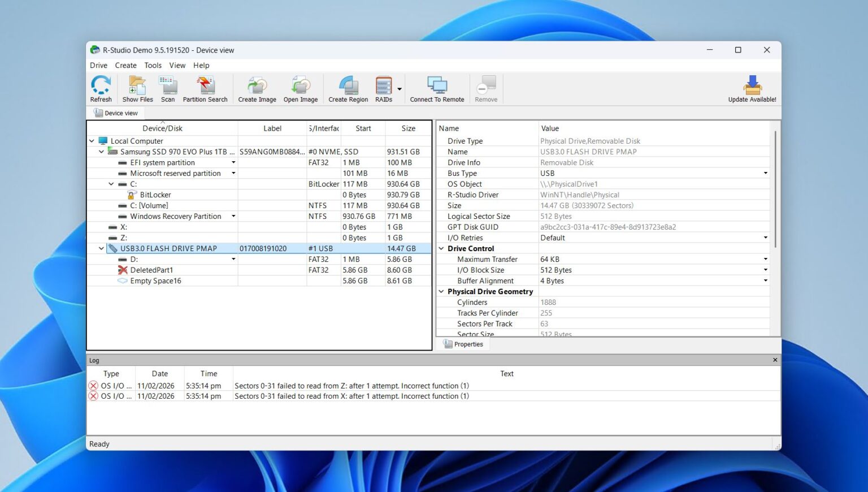Image resolution: width=868 pixels, height=492 pixels.
Task: Click DeletedPart1 red cross icon
Action: (x=123, y=270)
